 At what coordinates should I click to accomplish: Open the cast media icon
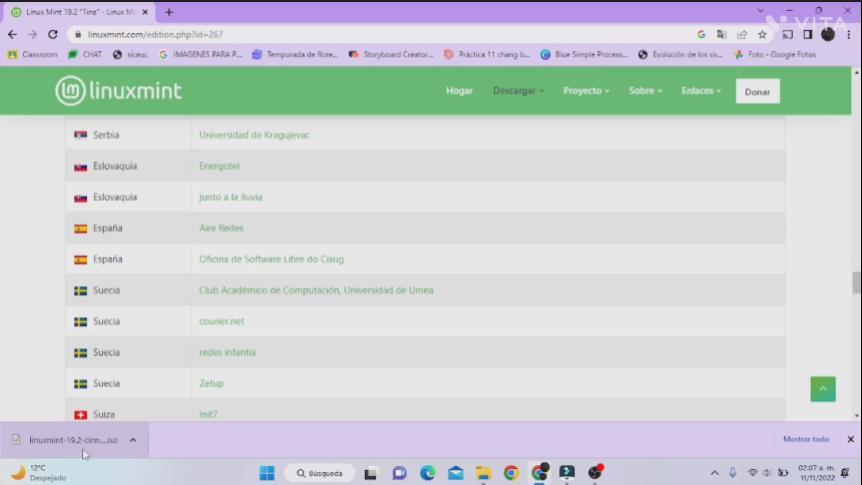click(x=787, y=34)
